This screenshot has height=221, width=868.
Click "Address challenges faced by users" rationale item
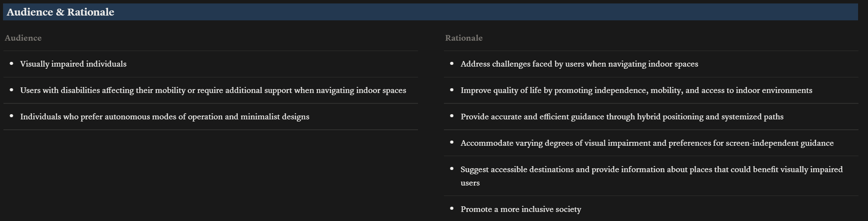point(579,64)
